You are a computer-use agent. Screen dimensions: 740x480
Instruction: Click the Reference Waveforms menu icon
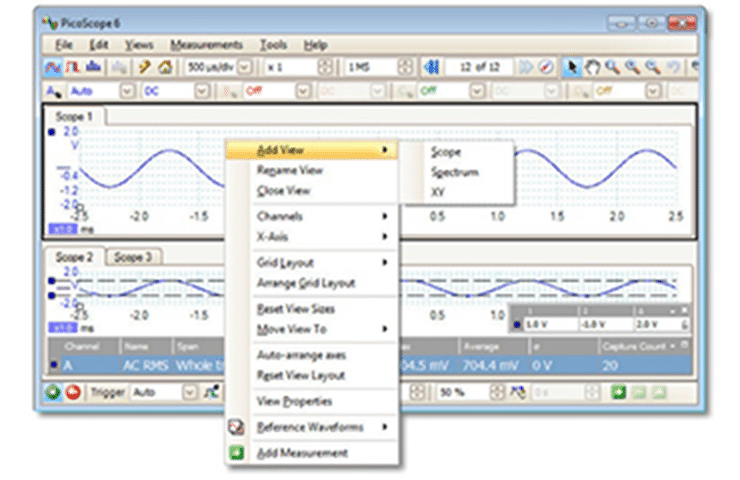(x=236, y=427)
